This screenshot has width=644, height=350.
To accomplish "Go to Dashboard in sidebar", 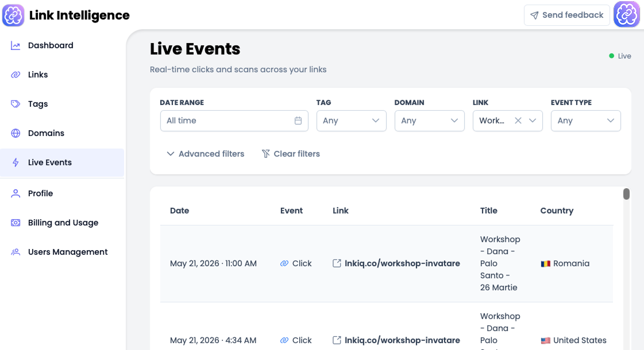I will pos(62,45).
